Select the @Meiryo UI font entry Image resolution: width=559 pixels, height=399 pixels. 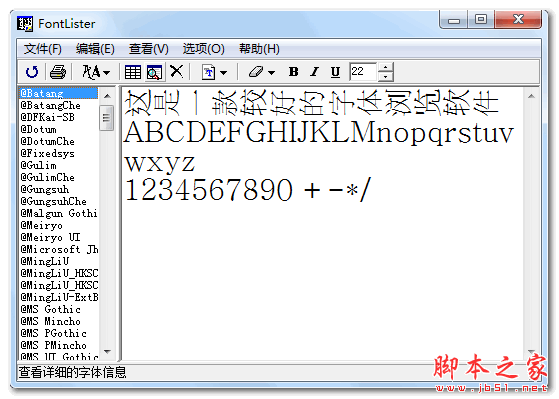point(58,237)
